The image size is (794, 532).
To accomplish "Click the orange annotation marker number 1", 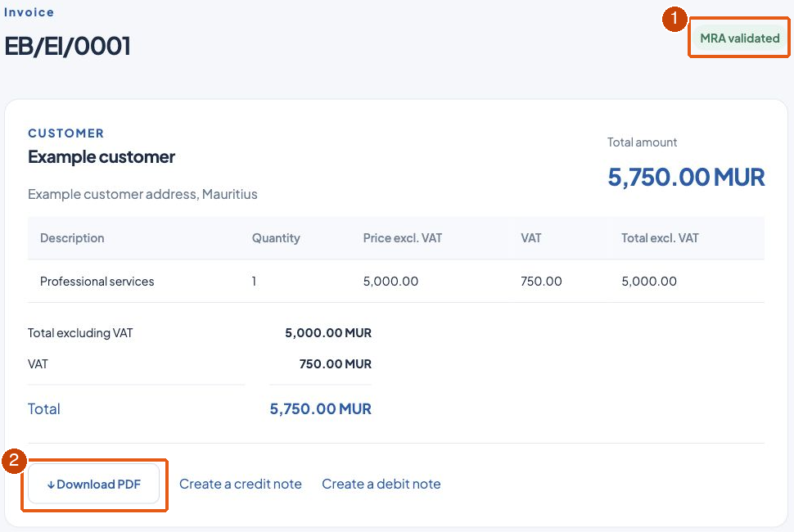I will 674,20.
